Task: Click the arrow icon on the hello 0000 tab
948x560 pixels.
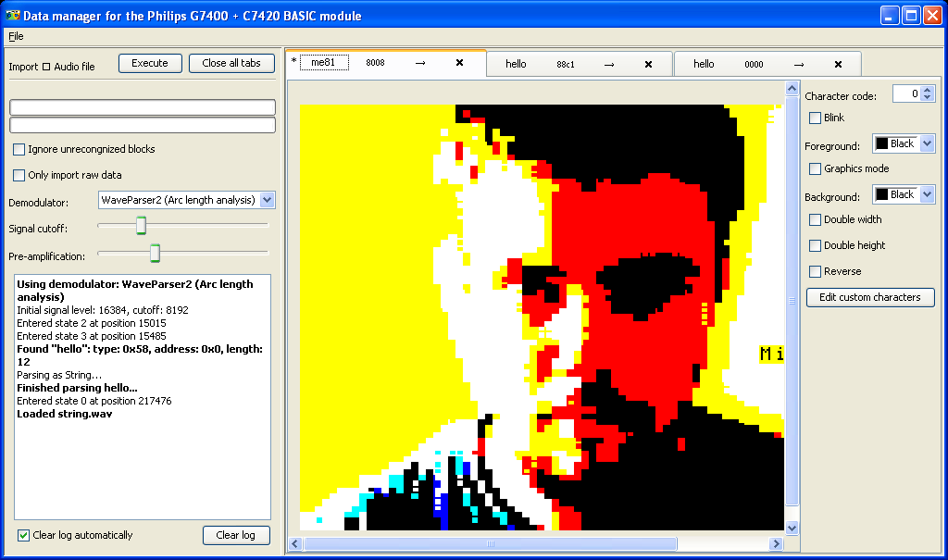Action: (799, 64)
